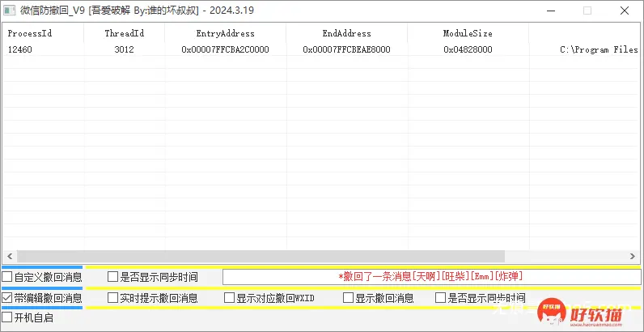Click module size value 0x04828000
Screen dimensions: 644x332
[x=468, y=49]
